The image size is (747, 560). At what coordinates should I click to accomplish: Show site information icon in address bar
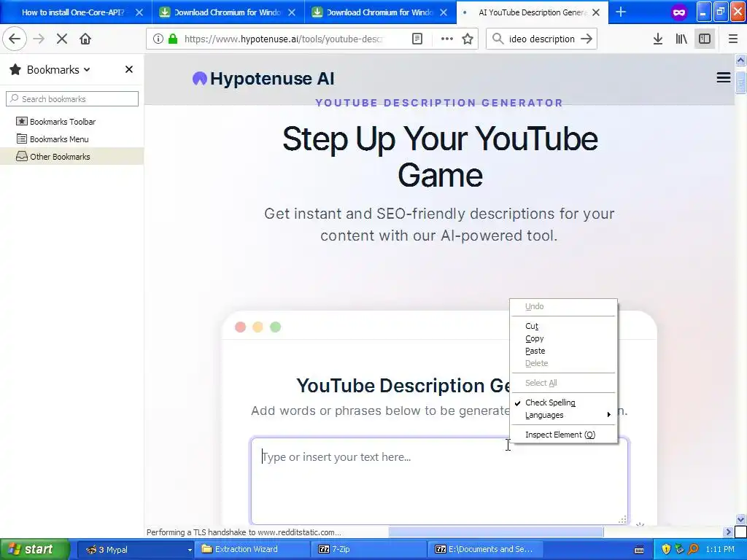point(158,39)
